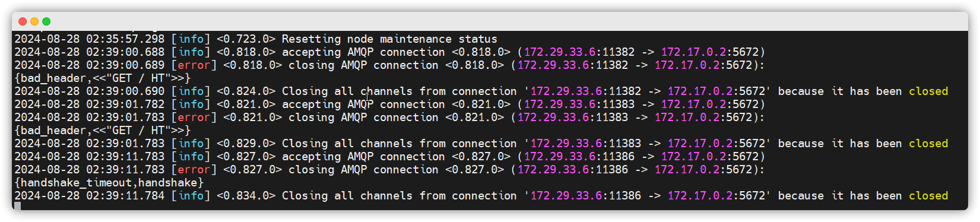The width and height of the screenshot is (980, 222).
Task: Click the [error] tag on the 02:39:11.783 line
Action: (x=194, y=170)
